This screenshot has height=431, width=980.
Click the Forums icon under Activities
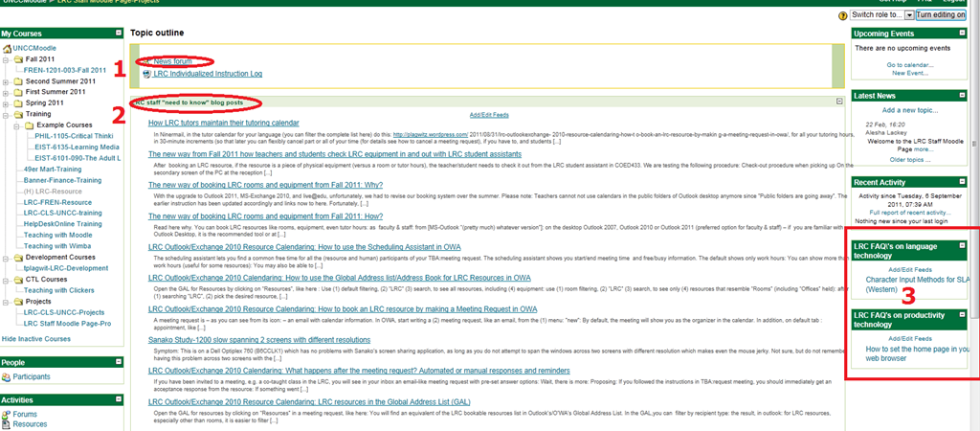click(x=7, y=415)
